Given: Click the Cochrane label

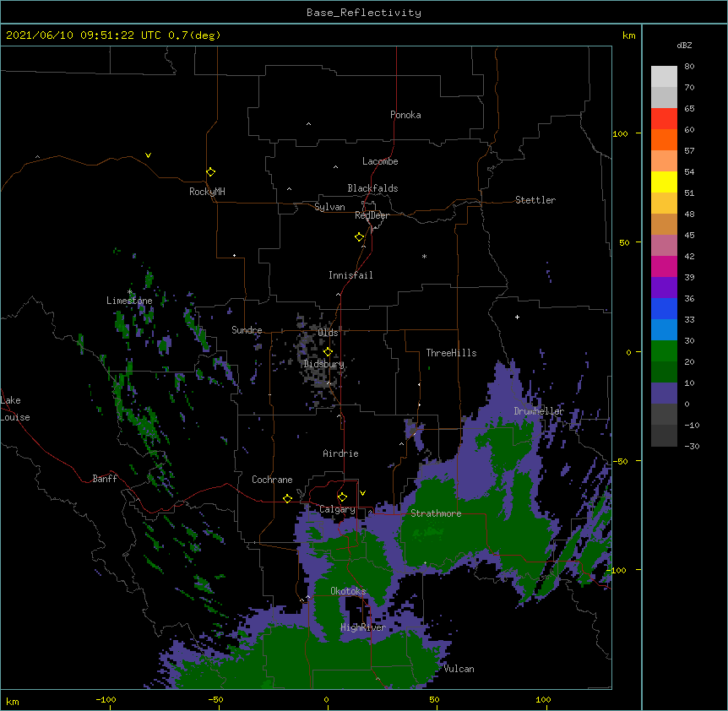Looking at the screenshot, I should (x=272, y=480).
